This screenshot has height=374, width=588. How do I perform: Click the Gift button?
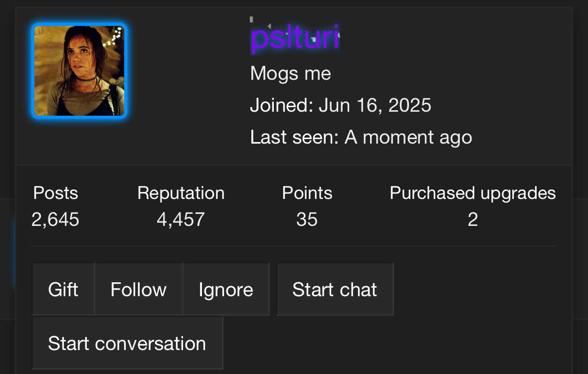tap(63, 289)
